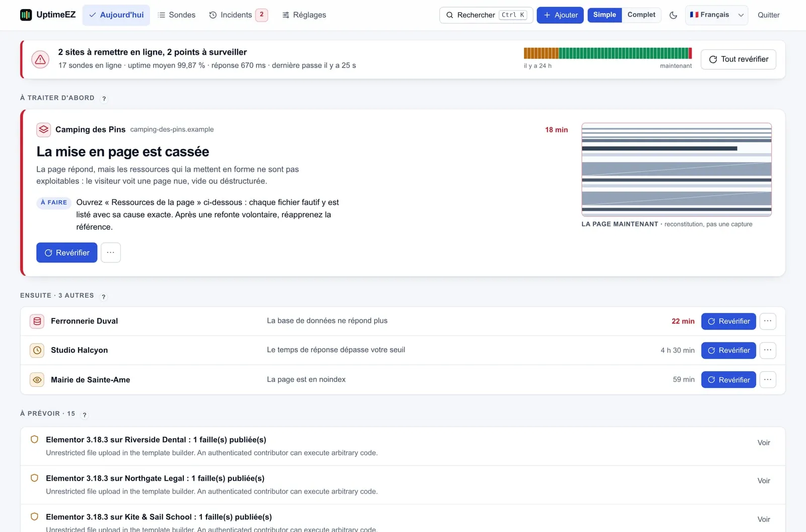Click camping-des-pins.example domain text
The image size is (806, 532).
172,129
